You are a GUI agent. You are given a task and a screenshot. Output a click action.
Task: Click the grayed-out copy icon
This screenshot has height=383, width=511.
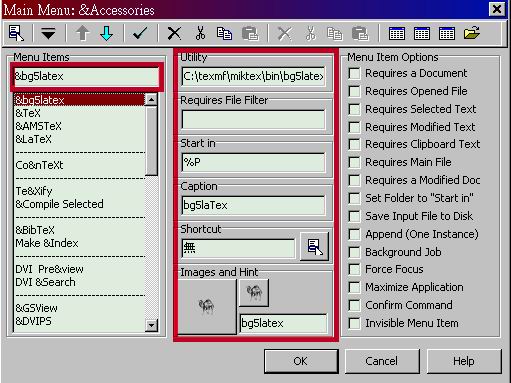click(x=335, y=33)
